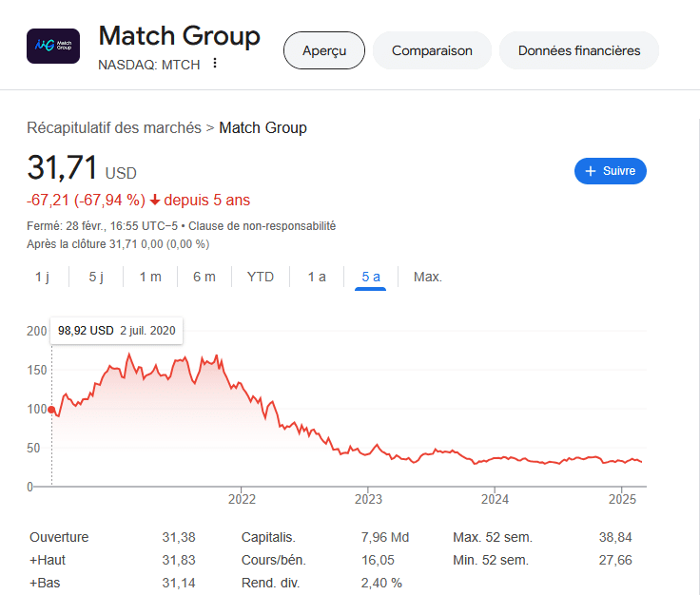
Task: Select the 5 a range
Action: point(371,277)
